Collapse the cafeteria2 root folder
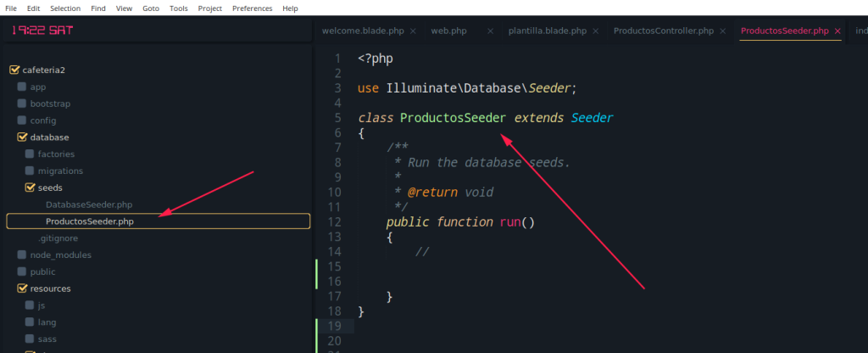This screenshot has width=868, height=353. [x=14, y=70]
